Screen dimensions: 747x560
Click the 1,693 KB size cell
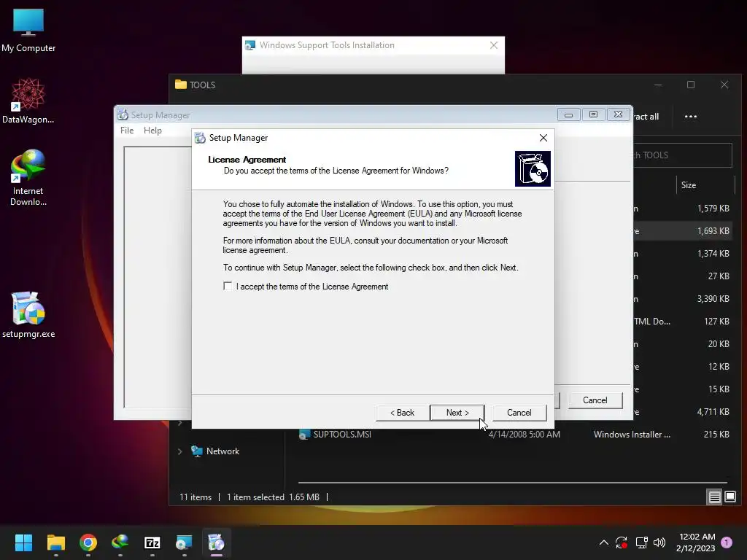coord(713,231)
